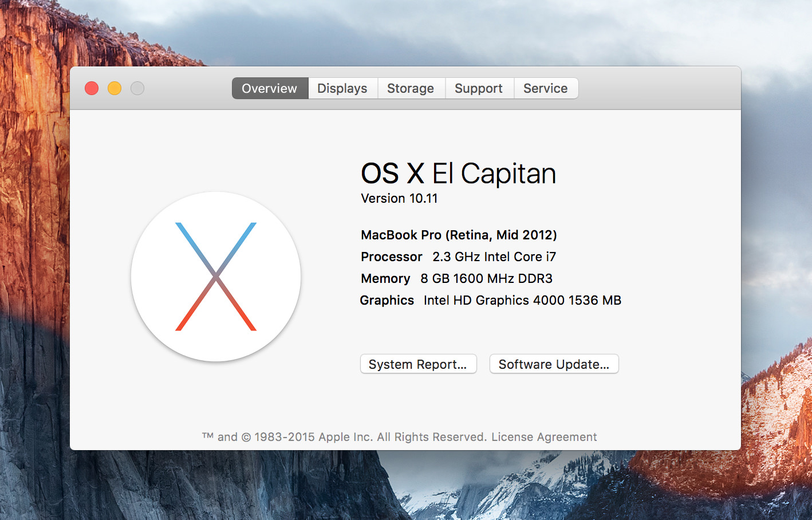This screenshot has height=520, width=812.
Task: Open System Report
Action: 419,364
